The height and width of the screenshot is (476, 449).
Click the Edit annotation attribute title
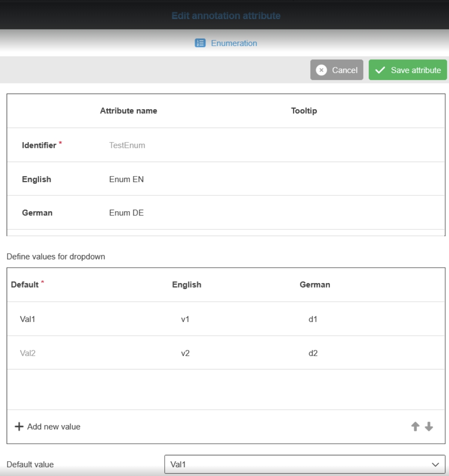click(226, 16)
